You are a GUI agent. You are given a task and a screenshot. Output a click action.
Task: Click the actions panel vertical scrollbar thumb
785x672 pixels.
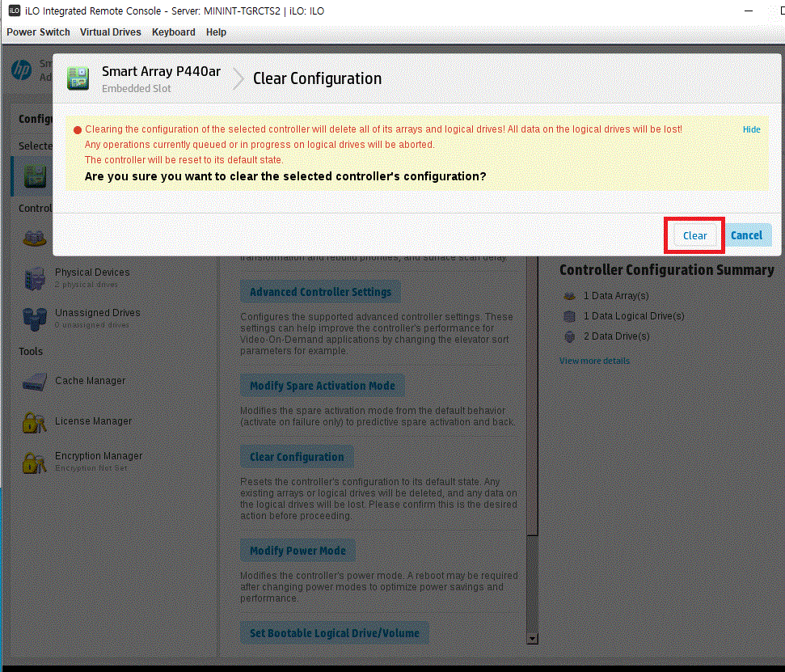tap(533, 395)
